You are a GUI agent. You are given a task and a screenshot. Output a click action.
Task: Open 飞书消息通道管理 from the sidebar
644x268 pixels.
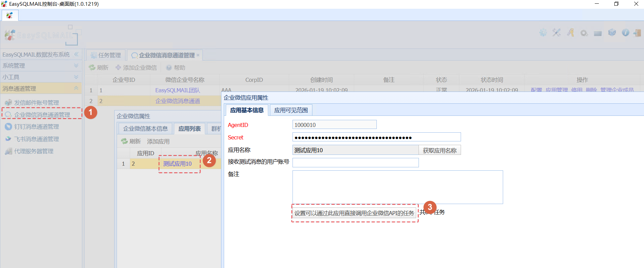point(36,139)
